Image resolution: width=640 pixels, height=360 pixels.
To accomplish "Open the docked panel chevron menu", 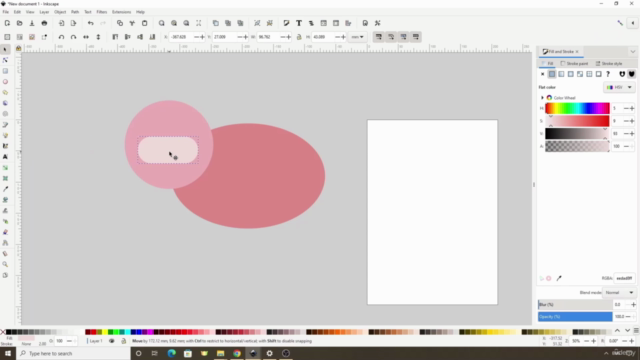I will (x=633, y=52).
